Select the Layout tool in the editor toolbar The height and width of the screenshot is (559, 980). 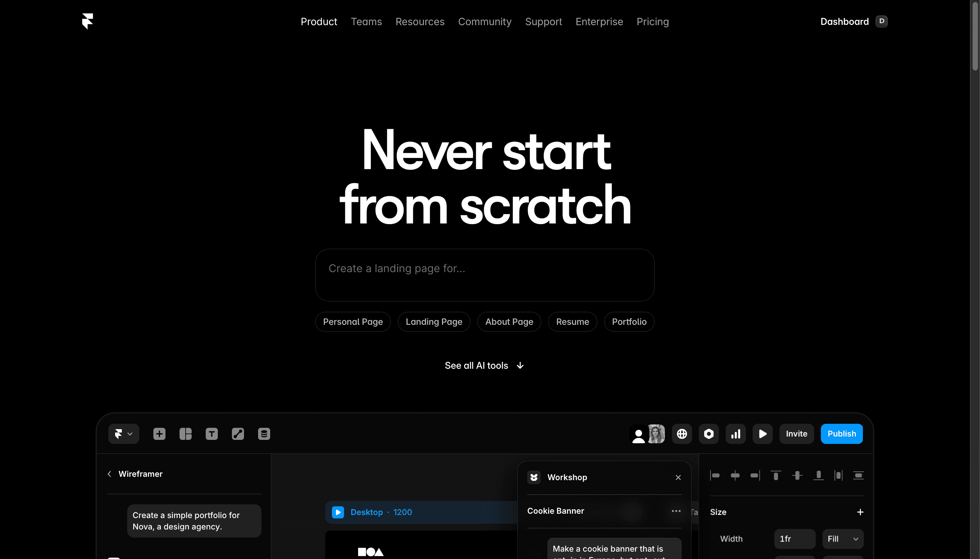point(186,434)
